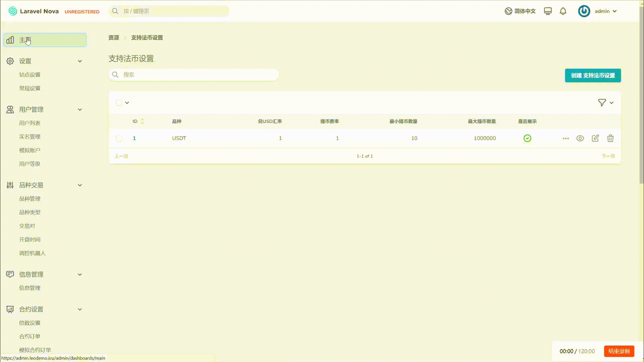
Task: Tick the select-all checkbox in table header
Action: tap(119, 103)
